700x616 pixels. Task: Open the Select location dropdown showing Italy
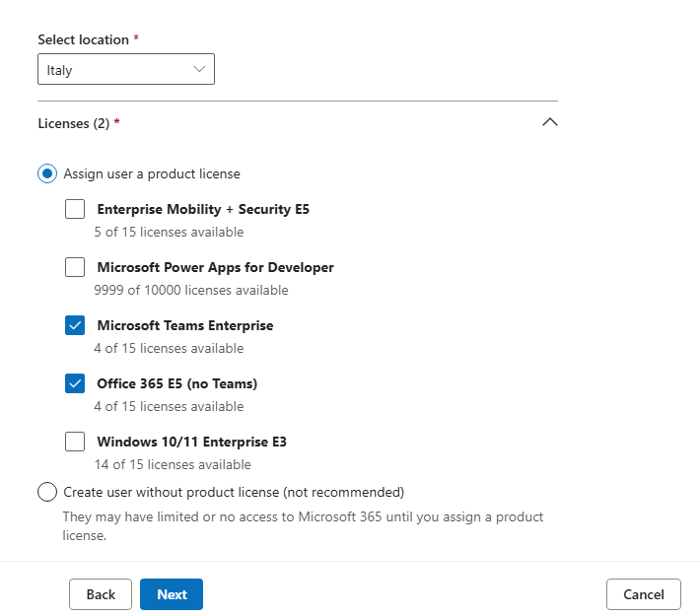[126, 69]
